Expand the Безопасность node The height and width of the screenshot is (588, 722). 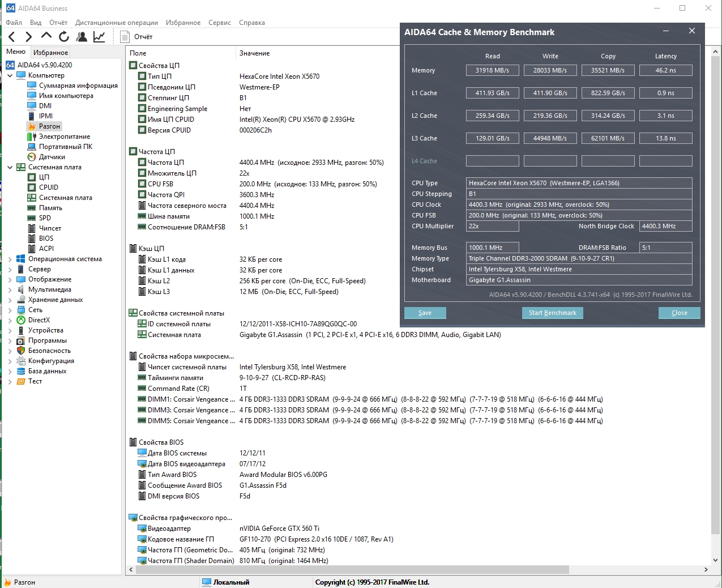pyautogui.click(x=10, y=351)
